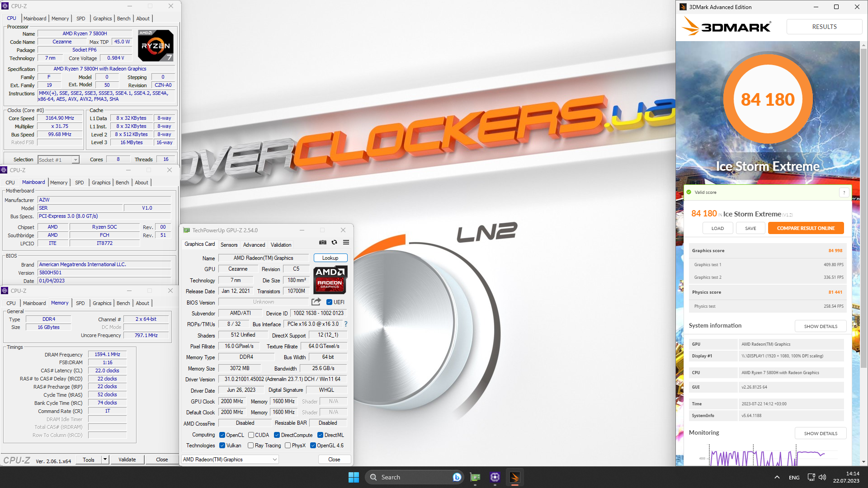
Task: Open the GPU-Z hamburger menu
Action: coord(346,243)
